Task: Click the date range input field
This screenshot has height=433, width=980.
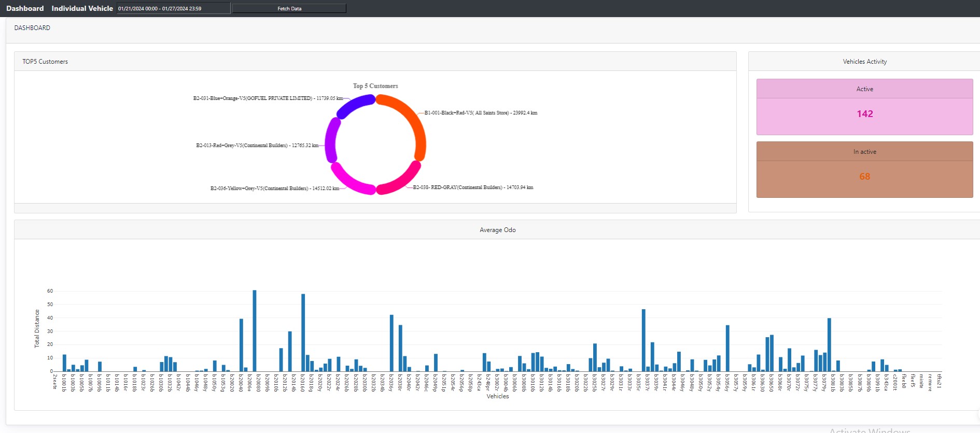Action: (x=173, y=8)
